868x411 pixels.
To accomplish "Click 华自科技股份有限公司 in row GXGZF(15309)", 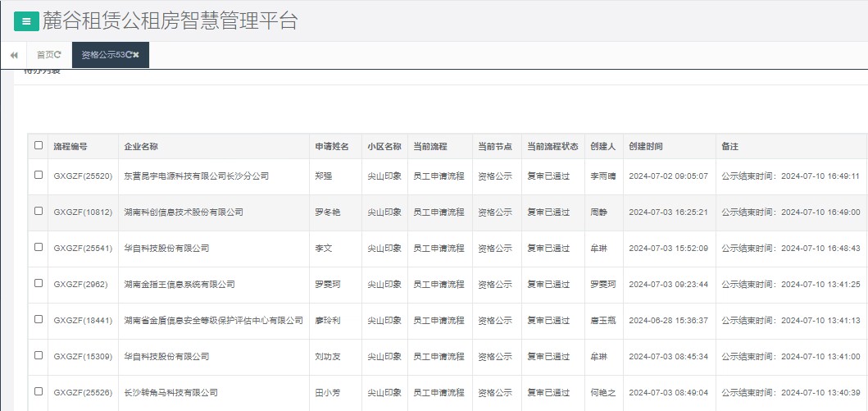I will [166, 357].
